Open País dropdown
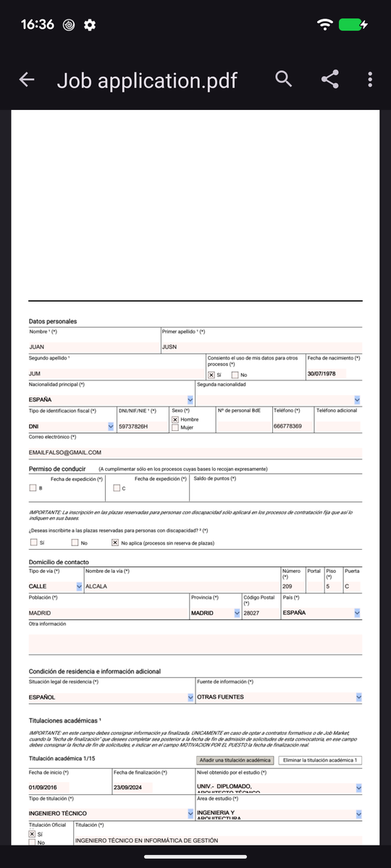 click(357, 613)
